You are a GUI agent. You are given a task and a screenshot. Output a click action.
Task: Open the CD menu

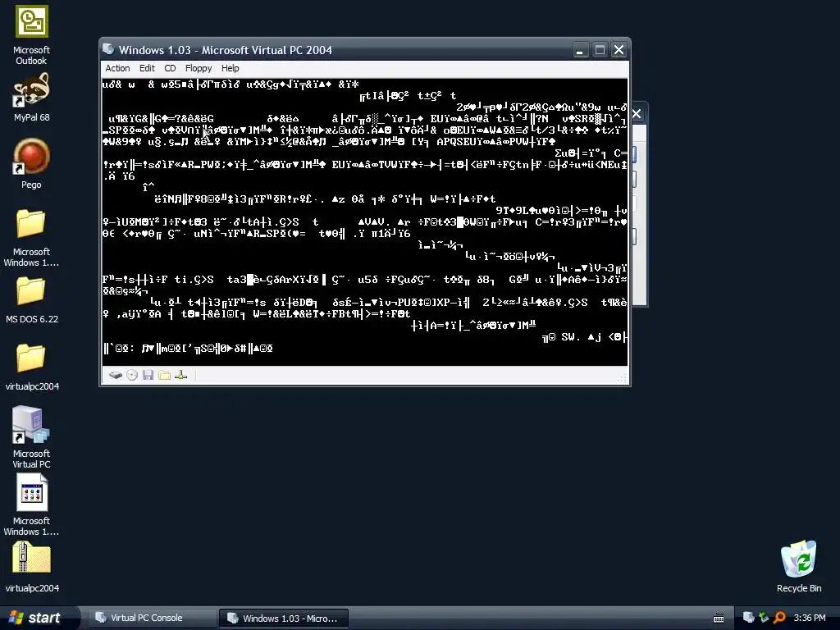170,69
